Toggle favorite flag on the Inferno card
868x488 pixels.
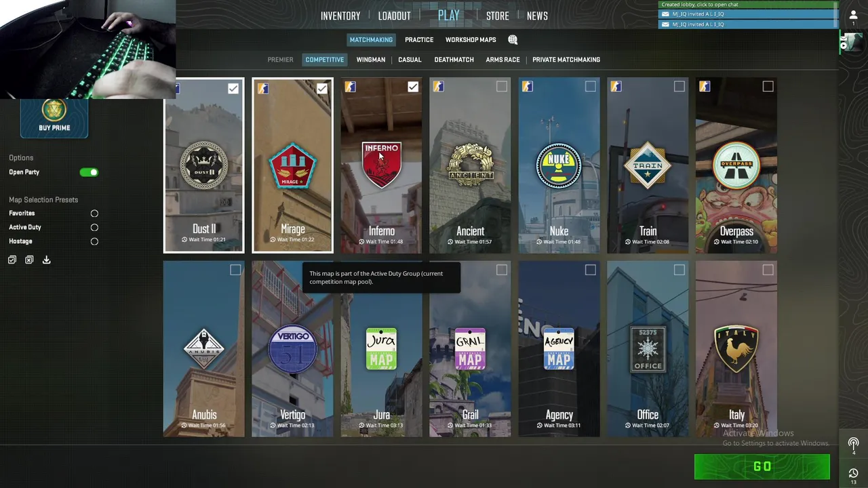click(x=350, y=87)
